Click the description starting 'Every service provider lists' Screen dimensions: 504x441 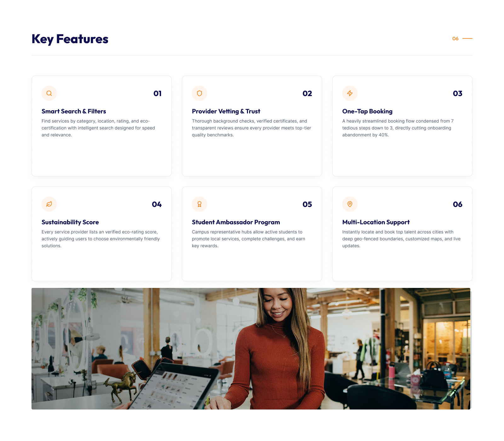coord(101,239)
